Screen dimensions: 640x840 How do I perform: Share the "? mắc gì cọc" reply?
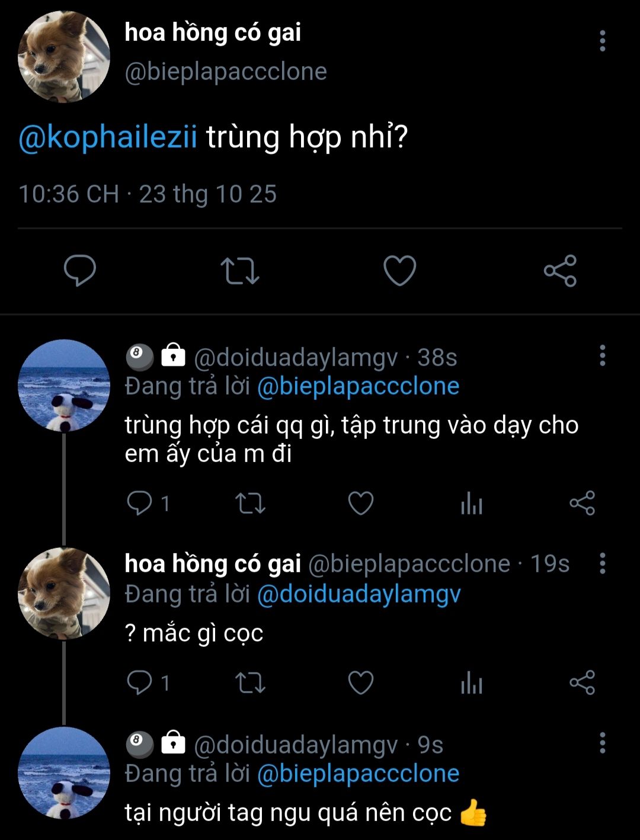(582, 682)
